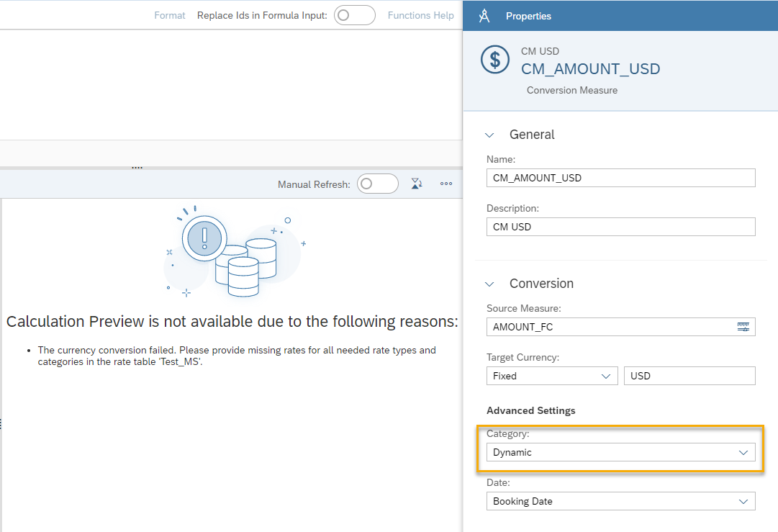Image resolution: width=778 pixels, height=532 pixels.
Task: Click the 'Advanced Settings' heading
Action: pos(531,410)
